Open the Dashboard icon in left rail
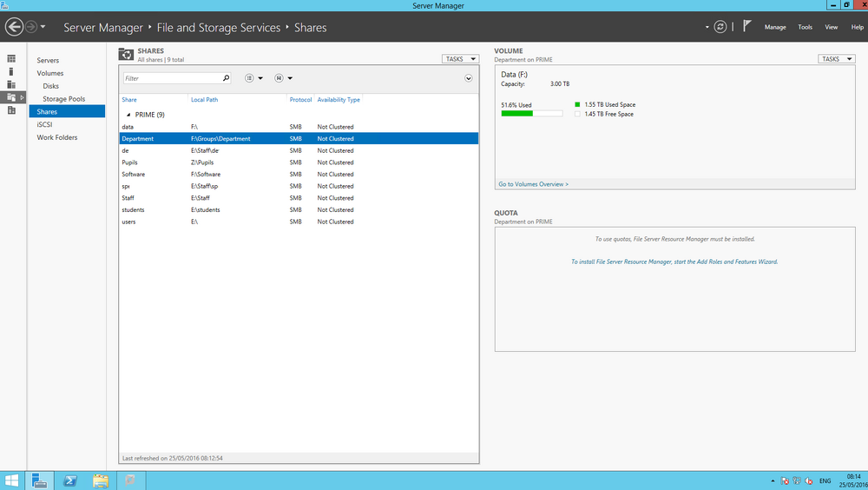The height and width of the screenshot is (490, 868). [x=11, y=59]
